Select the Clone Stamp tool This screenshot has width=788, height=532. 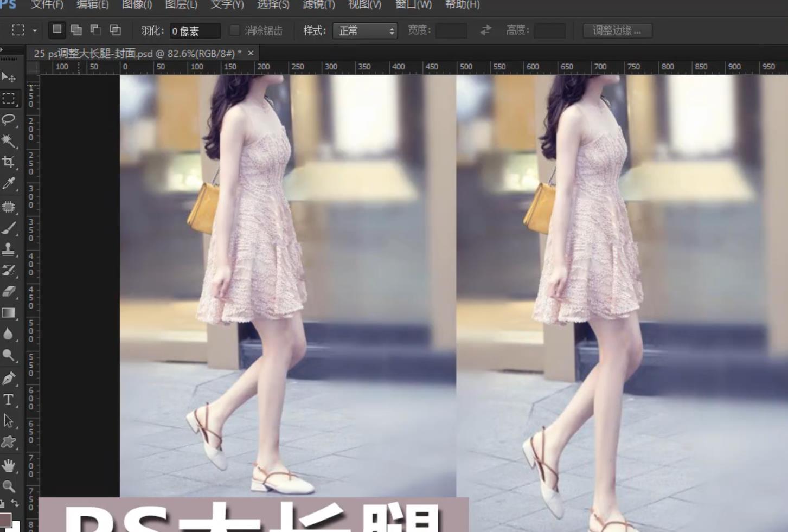[x=9, y=249]
